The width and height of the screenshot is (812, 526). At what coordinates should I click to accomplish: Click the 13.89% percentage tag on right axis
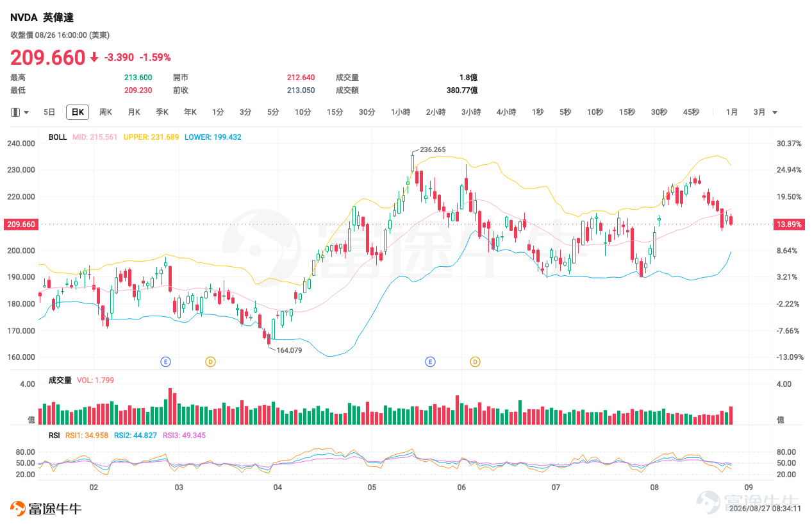click(788, 225)
